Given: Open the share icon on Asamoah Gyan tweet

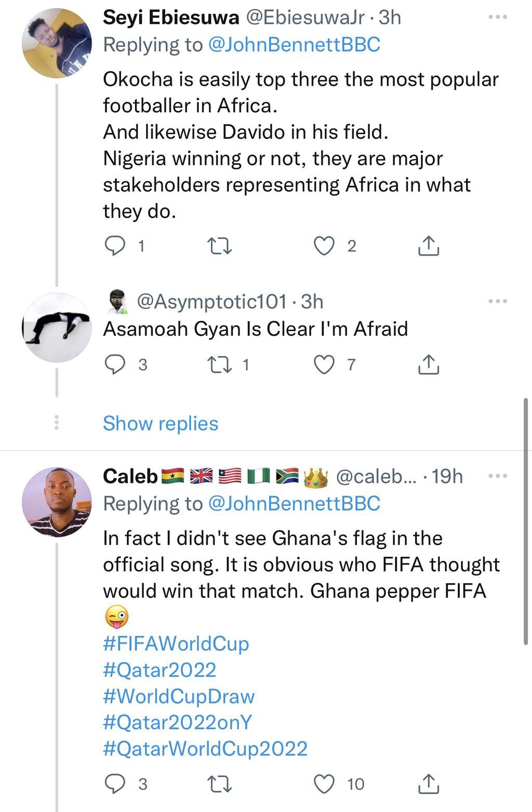Looking at the screenshot, I should click(x=429, y=364).
